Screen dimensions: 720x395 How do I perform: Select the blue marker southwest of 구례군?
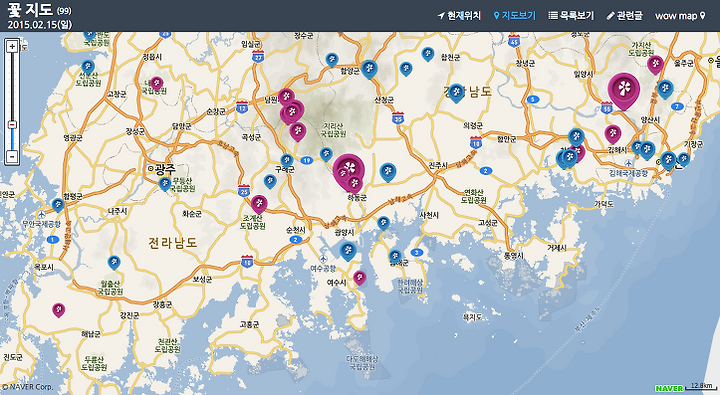point(270,181)
